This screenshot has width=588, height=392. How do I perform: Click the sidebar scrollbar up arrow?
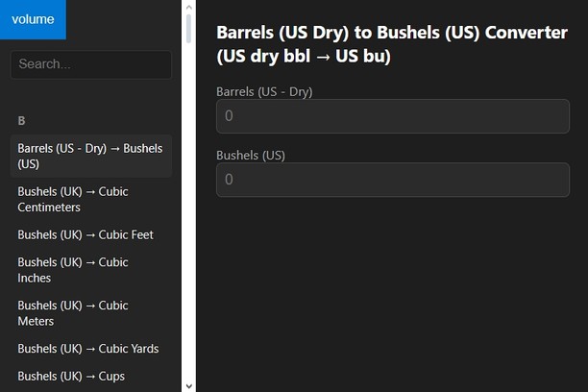coord(188,7)
